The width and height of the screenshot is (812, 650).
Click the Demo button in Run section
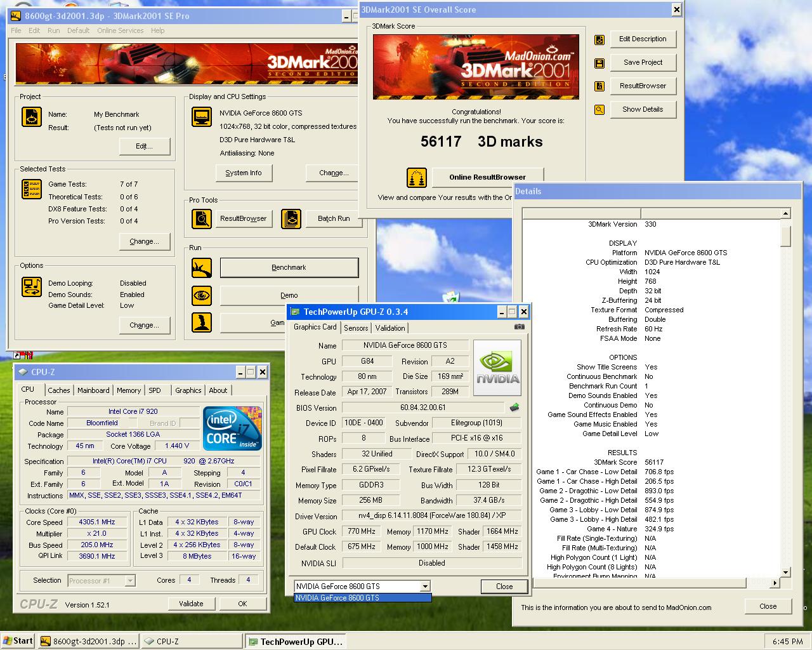[289, 295]
